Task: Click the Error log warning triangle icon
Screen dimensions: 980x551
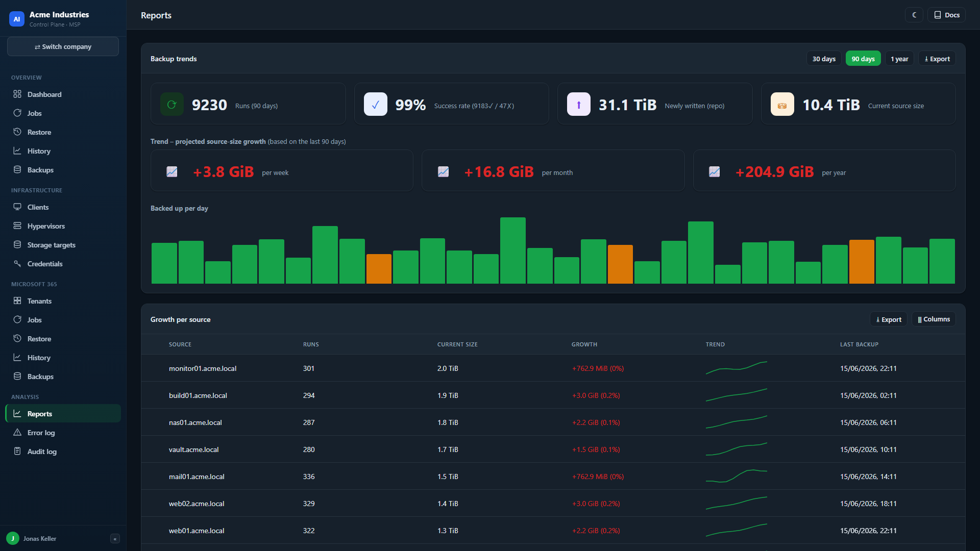Action: tap(17, 433)
